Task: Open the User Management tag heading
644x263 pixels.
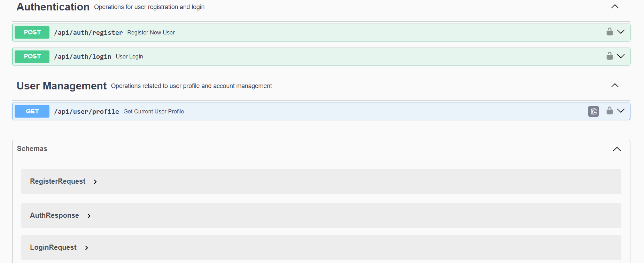Action: click(62, 86)
